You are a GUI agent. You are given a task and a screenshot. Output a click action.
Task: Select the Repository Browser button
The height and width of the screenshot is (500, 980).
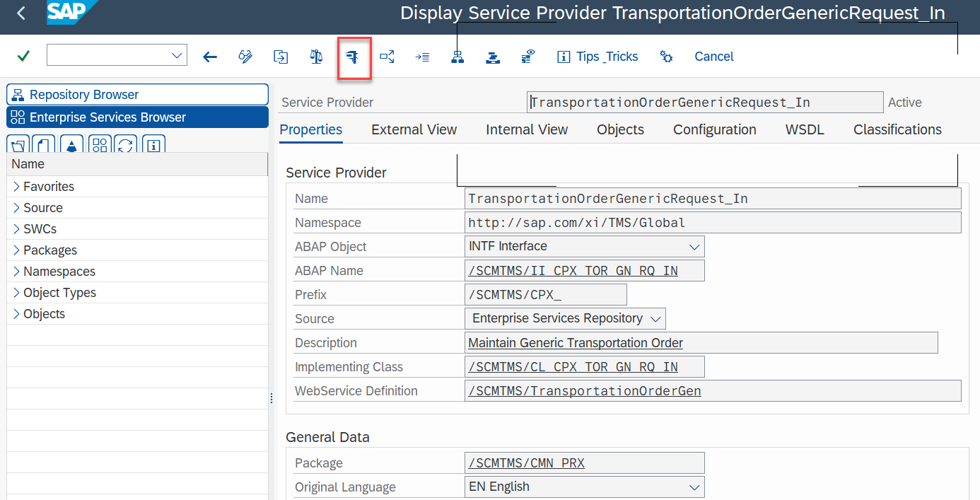click(137, 95)
